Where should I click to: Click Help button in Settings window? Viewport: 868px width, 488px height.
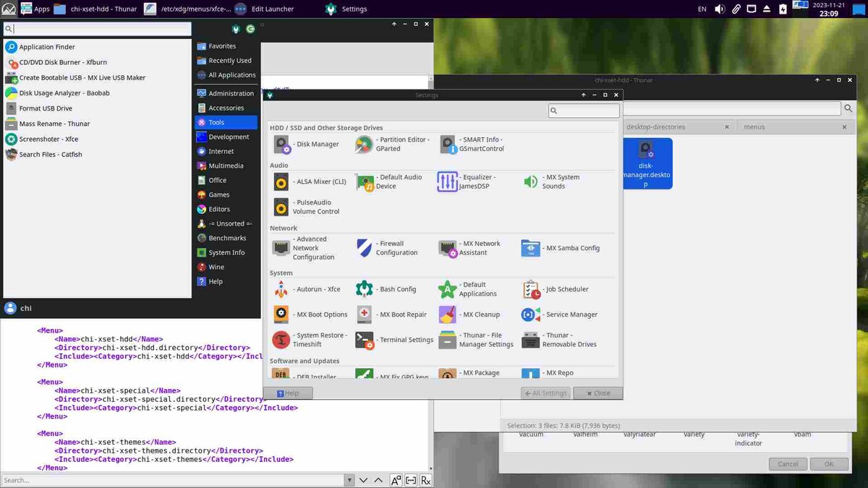(x=288, y=393)
